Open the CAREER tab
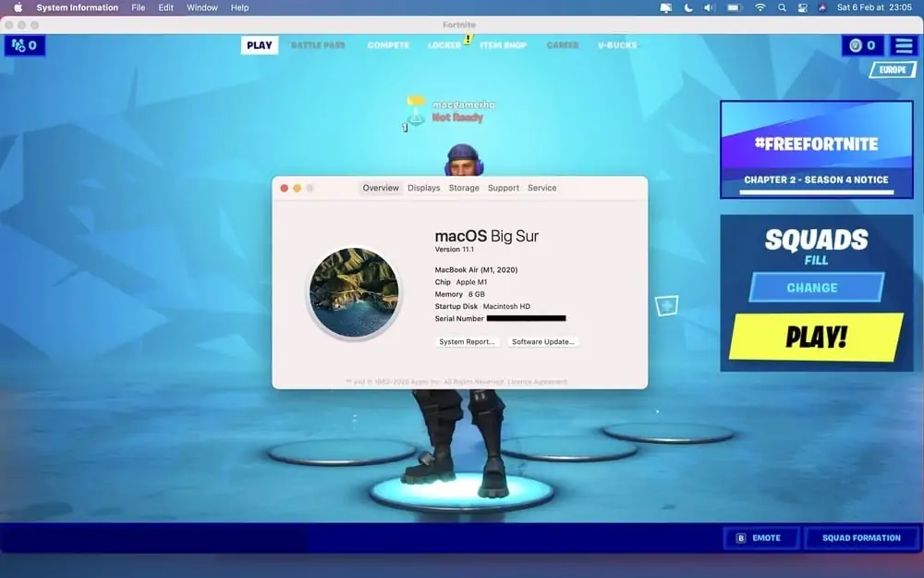The width and height of the screenshot is (924, 578). click(563, 45)
